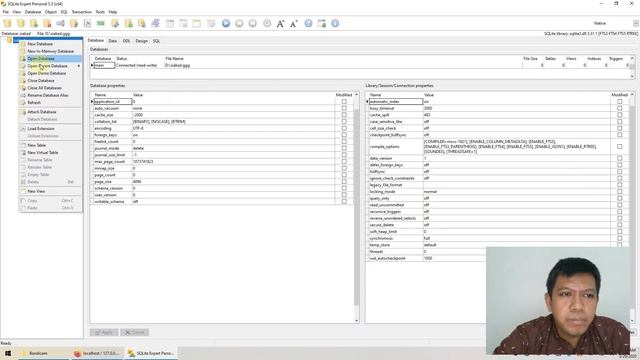The width and height of the screenshot is (640, 360).
Task: Select the 'main' database cell
Action: tap(104, 65)
